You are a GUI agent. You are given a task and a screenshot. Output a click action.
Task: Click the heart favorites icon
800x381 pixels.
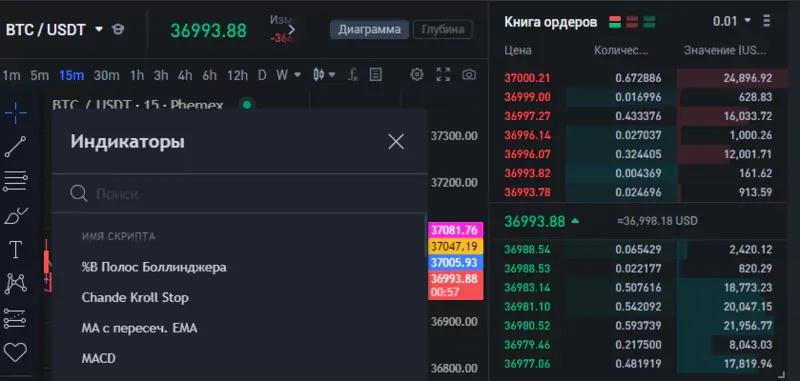point(15,352)
